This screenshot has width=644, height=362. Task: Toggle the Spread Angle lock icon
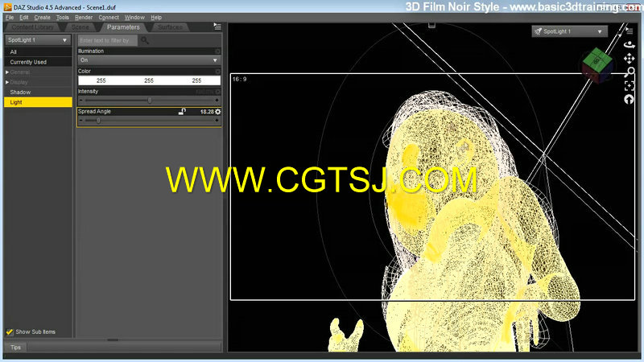(182, 112)
